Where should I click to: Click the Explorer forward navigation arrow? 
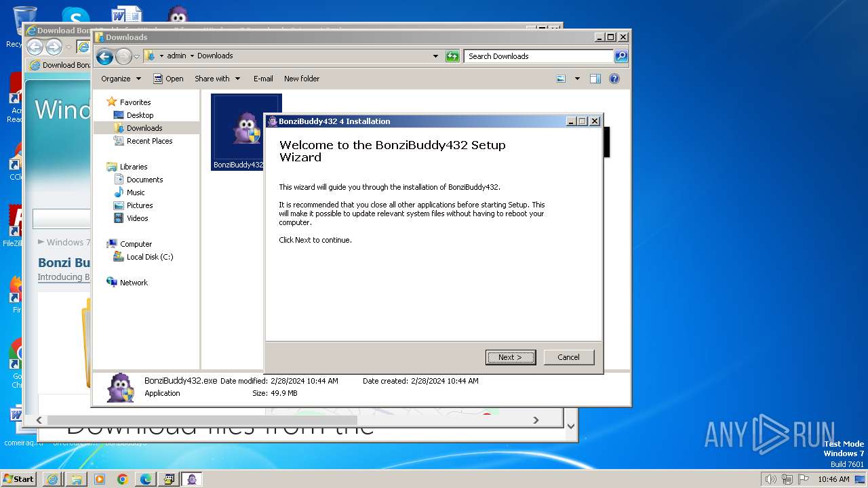(123, 57)
